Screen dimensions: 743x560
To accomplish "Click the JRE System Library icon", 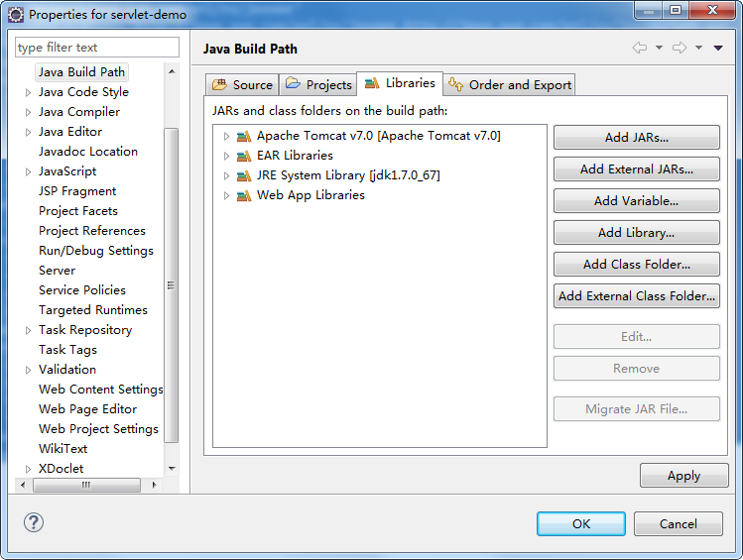I will click(244, 175).
